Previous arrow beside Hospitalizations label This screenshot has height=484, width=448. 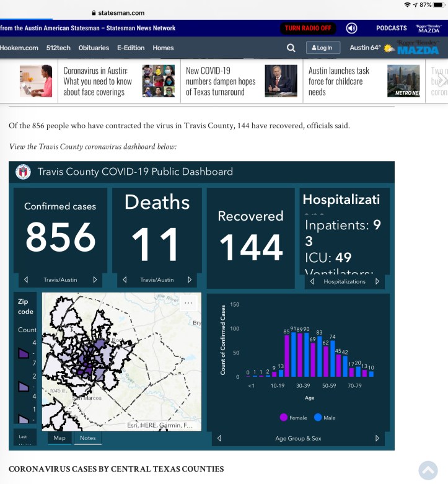pos(312,281)
